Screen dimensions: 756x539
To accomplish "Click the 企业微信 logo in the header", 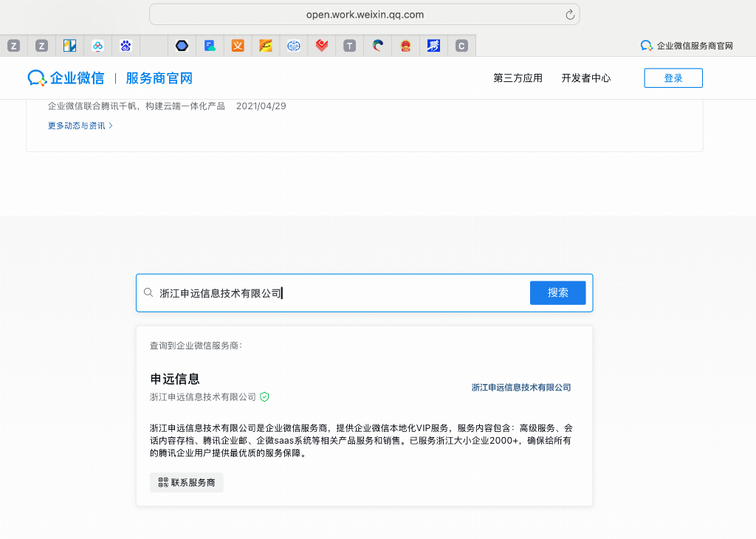I will pos(66,78).
